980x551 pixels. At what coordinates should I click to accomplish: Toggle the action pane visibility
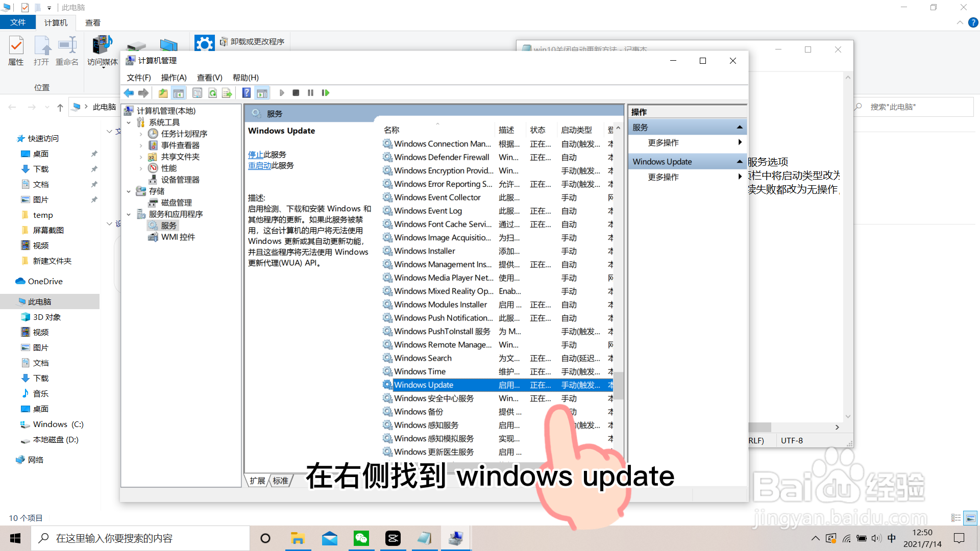pyautogui.click(x=262, y=92)
